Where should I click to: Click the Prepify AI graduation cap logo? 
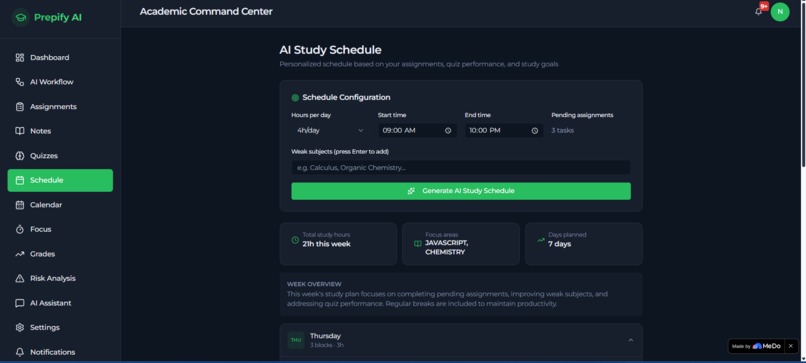(21, 17)
